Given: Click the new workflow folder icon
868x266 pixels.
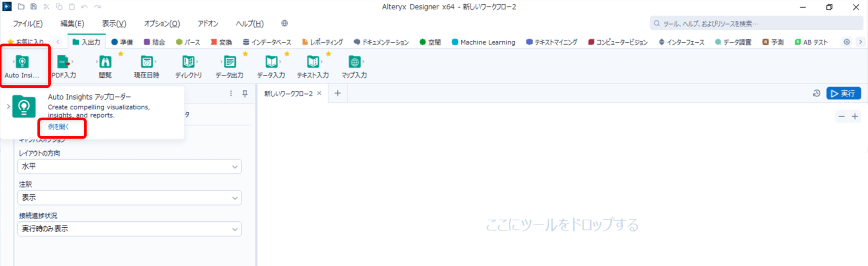Looking at the screenshot, I should (x=21, y=7).
